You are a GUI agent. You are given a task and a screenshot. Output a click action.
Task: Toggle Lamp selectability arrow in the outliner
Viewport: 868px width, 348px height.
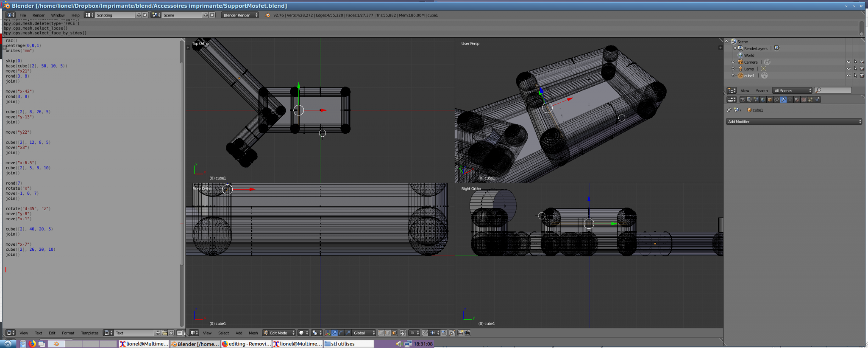click(855, 69)
